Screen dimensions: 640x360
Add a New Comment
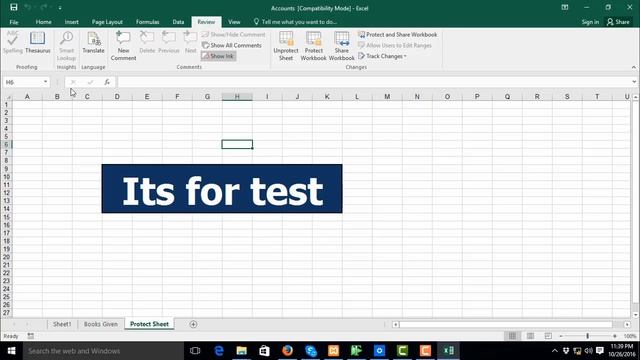click(123, 46)
